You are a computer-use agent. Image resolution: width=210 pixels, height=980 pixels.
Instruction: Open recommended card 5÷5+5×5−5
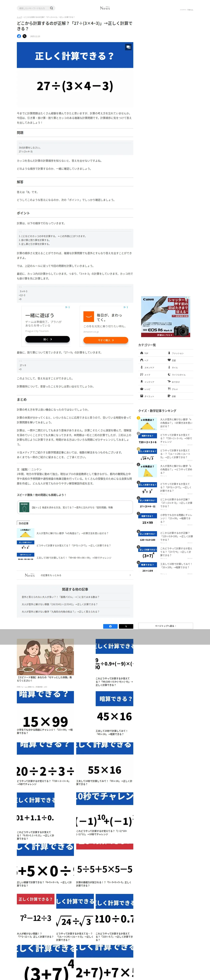point(105,866)
